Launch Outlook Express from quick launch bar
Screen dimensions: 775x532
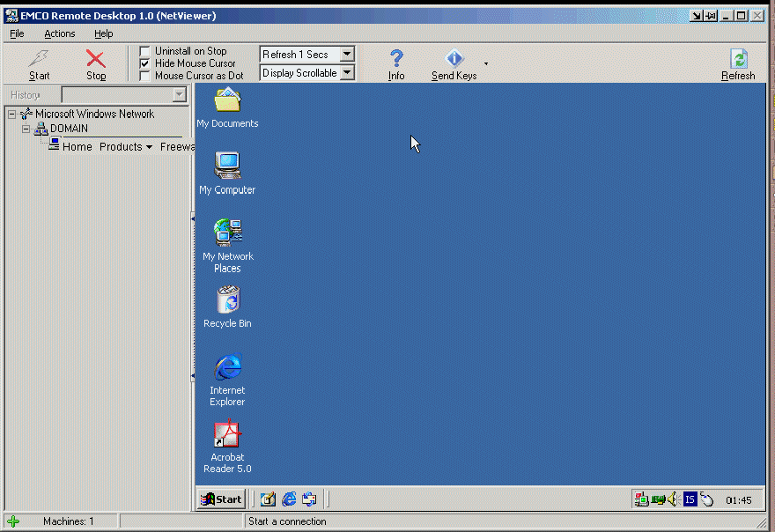[309, 499]
